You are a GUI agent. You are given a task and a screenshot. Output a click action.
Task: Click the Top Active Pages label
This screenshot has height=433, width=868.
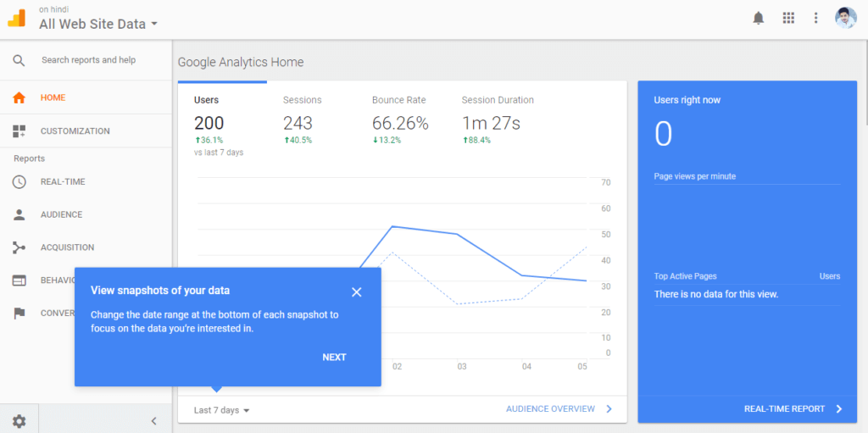685,275
